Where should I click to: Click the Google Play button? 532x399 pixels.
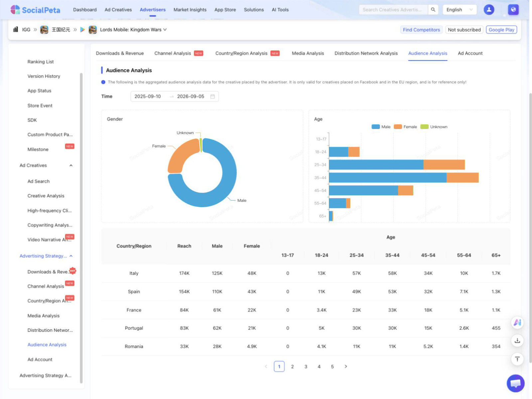tap(501, 30)
